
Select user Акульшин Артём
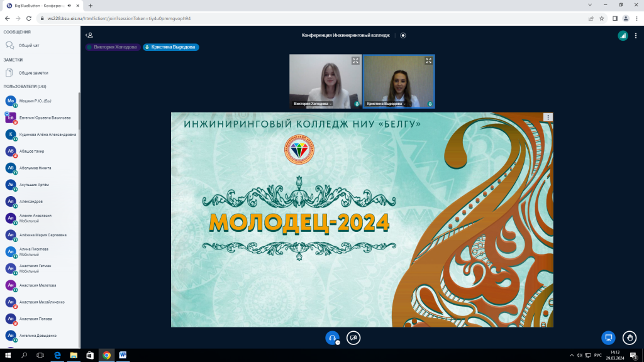click(40, 185)
